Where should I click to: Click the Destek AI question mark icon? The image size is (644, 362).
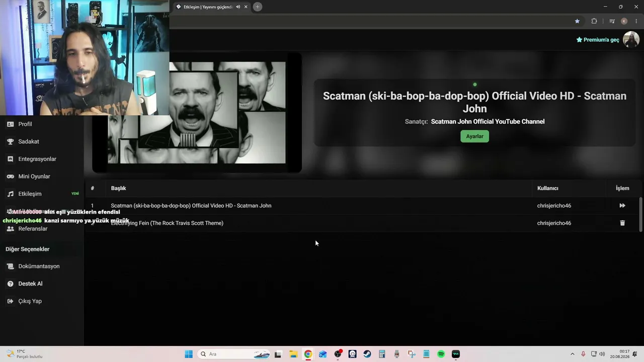10,284
